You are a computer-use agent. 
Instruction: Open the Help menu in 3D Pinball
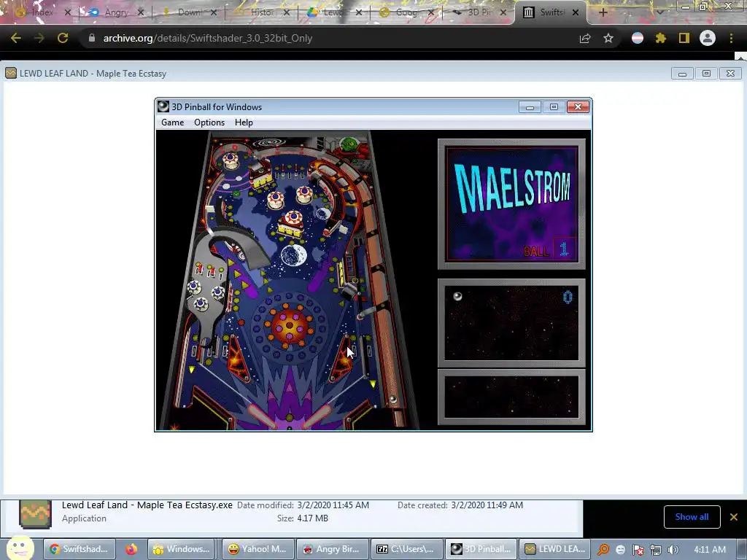(244, 122)
